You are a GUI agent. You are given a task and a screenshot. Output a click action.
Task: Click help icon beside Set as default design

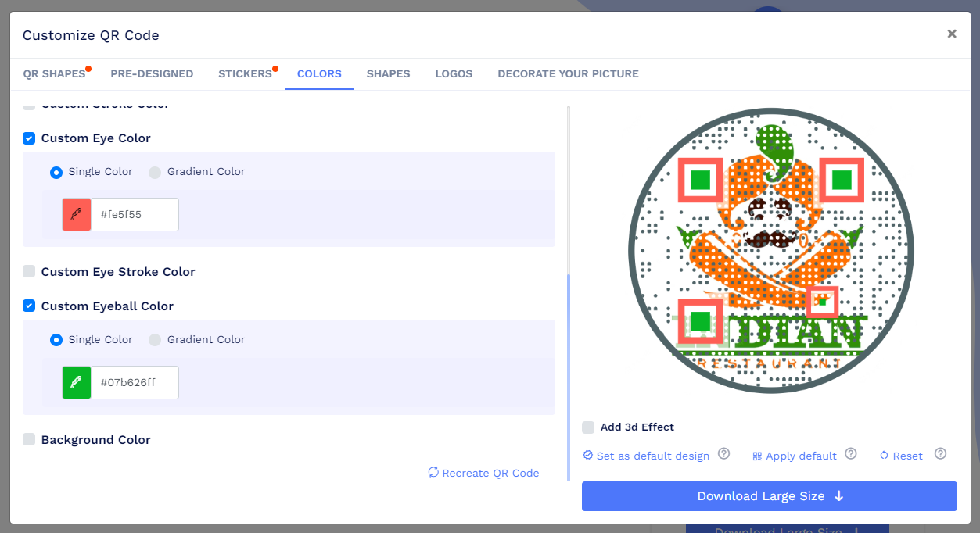point(723,454)
